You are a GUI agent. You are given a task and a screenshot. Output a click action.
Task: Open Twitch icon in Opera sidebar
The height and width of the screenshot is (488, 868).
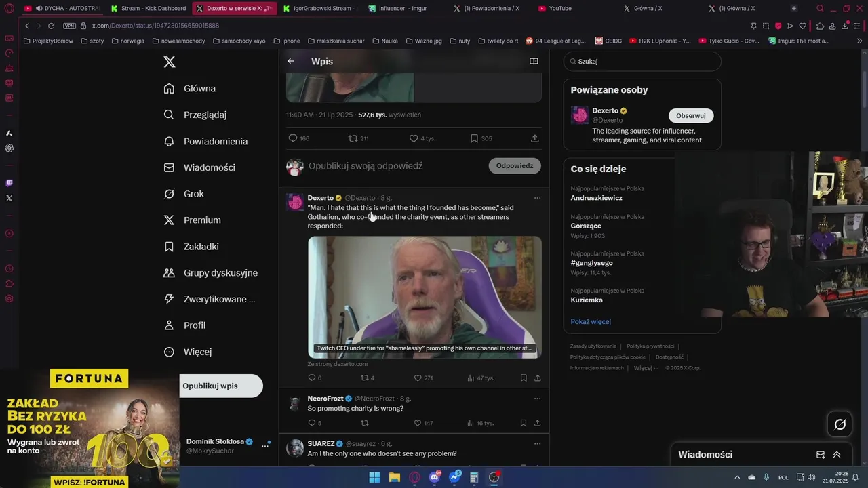click(9, 183)
